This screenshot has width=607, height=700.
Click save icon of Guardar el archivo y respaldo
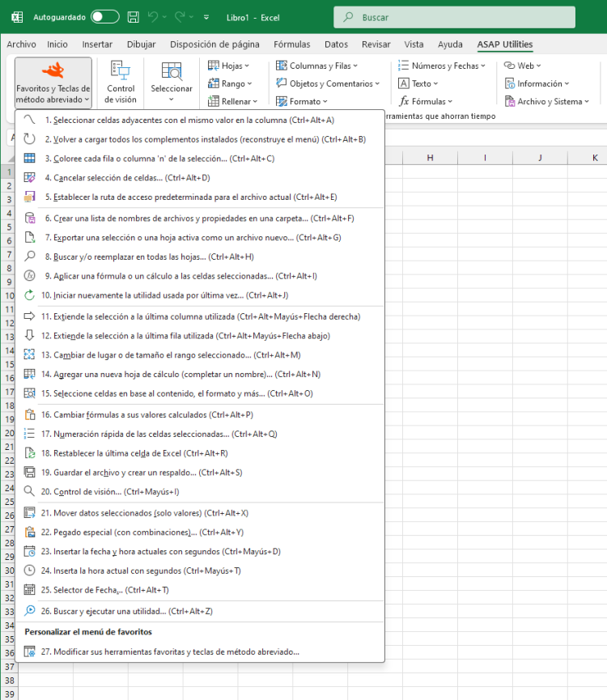[29, 472]
